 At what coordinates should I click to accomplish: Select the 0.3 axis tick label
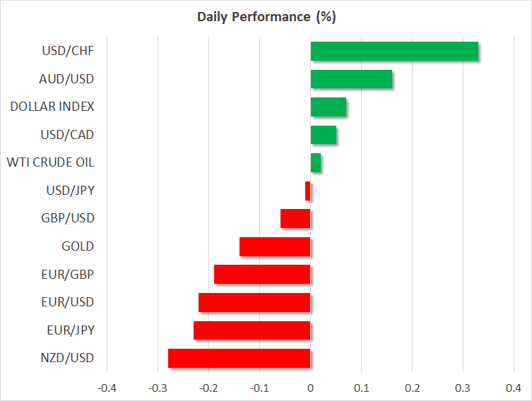[463, 388]
